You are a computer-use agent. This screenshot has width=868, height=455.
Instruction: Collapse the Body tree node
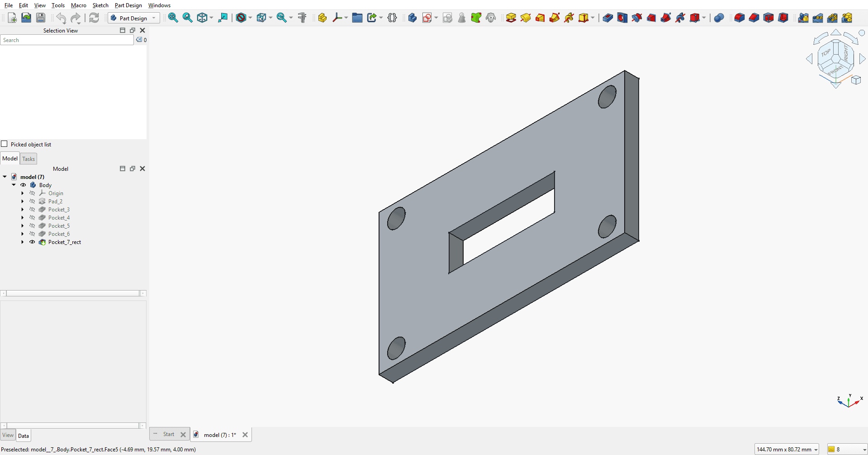[14, 185]
